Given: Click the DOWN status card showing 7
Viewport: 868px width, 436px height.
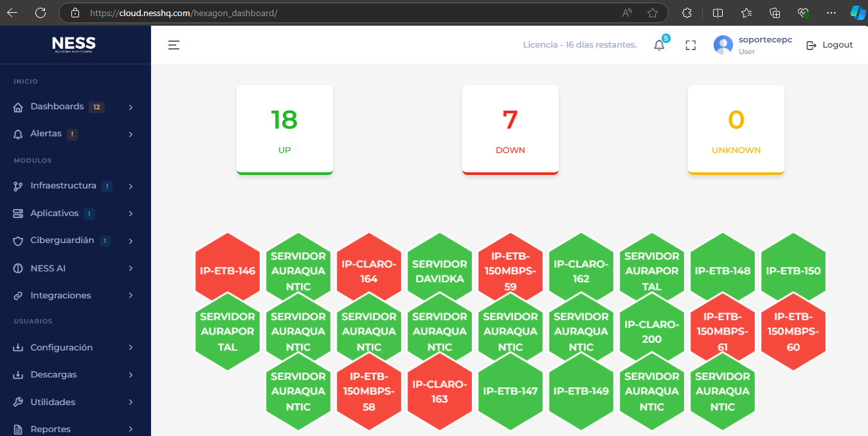Looking at the screenshot, I should pos(510,129).
